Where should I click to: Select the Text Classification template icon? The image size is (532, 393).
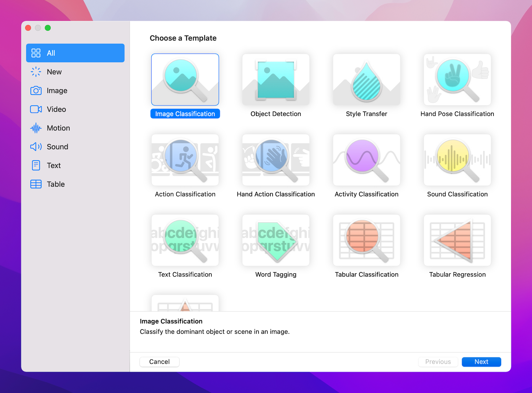click(185, 240)
